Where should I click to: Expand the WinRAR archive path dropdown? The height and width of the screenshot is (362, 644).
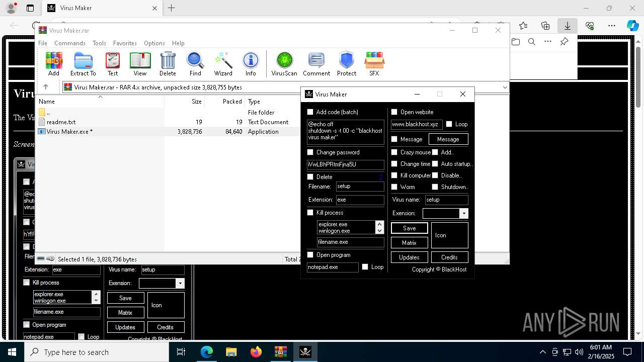505,87
